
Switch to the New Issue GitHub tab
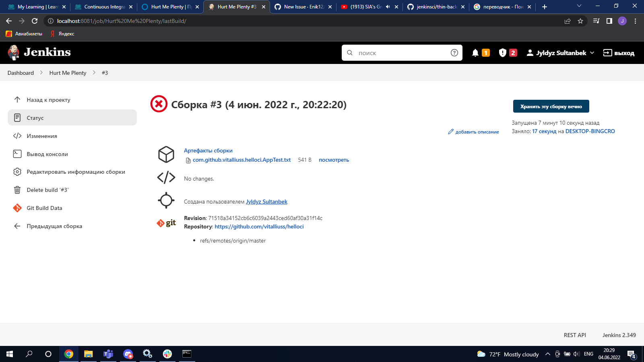[x=303, y=7]
